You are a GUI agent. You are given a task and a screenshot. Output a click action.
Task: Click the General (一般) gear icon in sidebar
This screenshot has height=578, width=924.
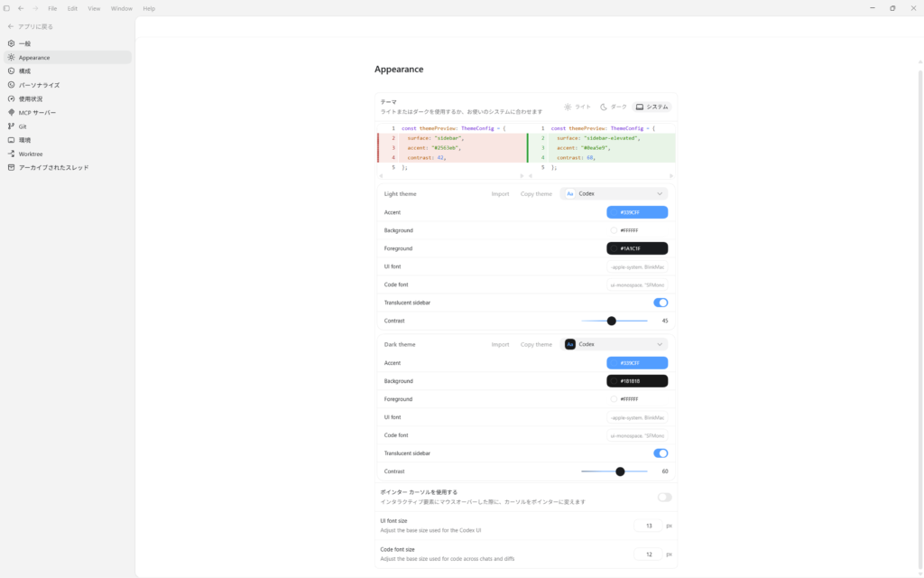(11, 43)
